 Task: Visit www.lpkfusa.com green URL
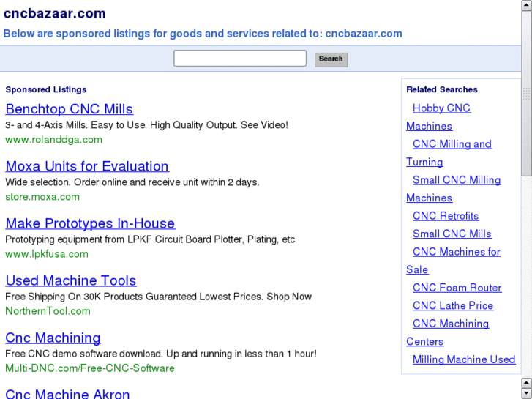pyautogui.click(x=47, y=253)
